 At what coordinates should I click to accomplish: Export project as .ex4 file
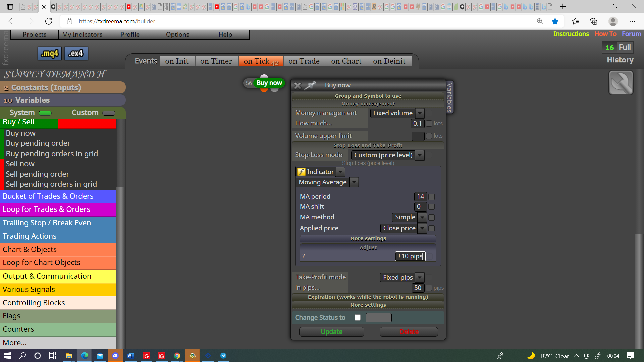[76, 53]
